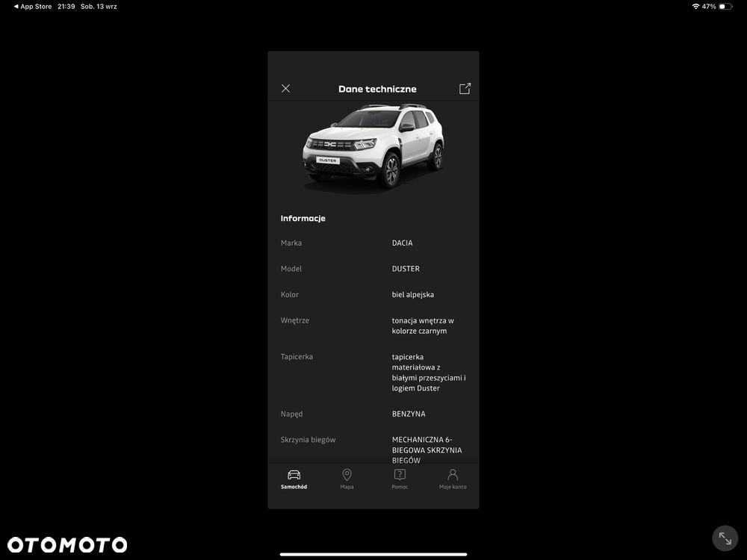Tap the 'BENZYNA' fuel value

[x=409, y=414]
